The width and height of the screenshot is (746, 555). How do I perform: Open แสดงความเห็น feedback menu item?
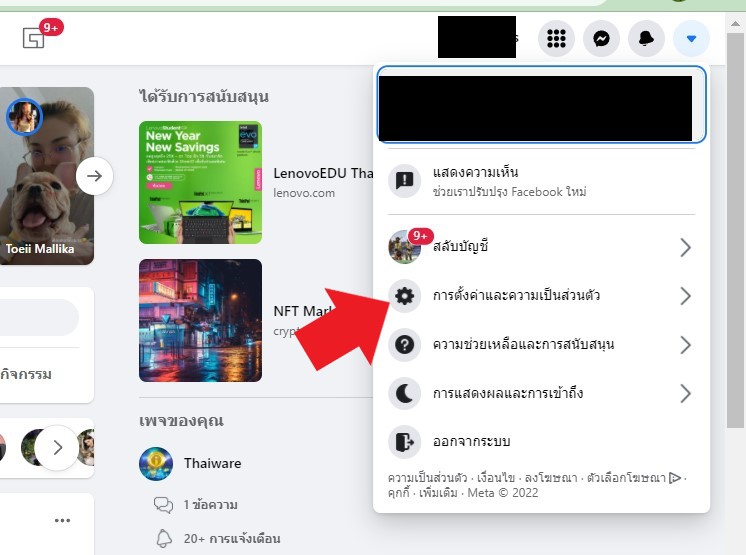coord(541,181)
